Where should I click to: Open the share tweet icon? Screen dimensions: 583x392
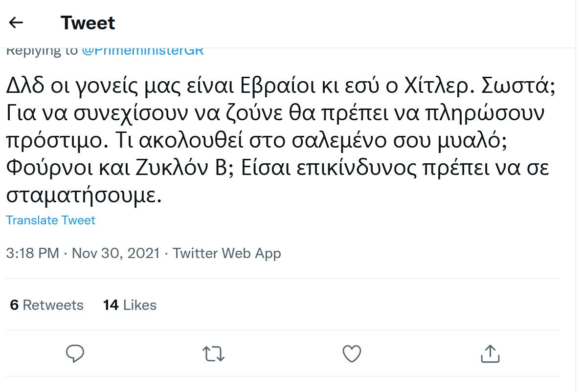(490, 354)
